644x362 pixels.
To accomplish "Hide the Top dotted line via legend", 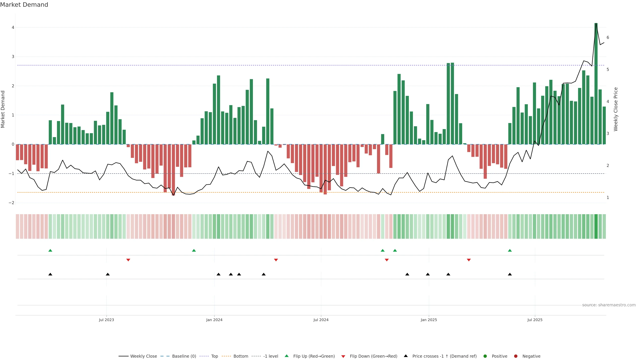I will point(214,356).
